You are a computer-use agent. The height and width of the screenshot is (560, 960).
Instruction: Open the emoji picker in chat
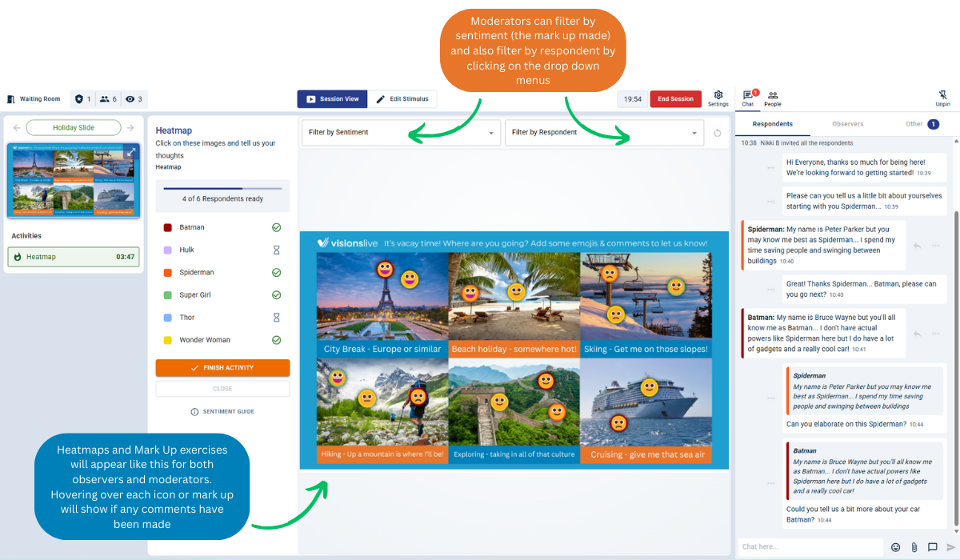[895, 547]
